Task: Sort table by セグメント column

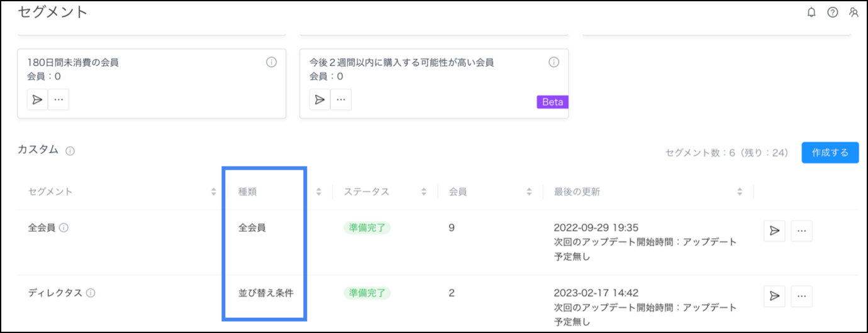Action: [214, 192]
